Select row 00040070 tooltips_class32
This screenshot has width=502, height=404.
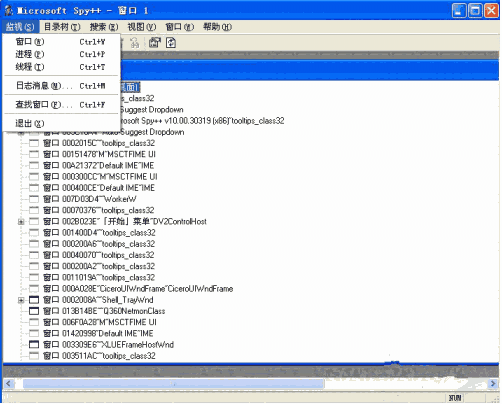click(x=99, y=255)
